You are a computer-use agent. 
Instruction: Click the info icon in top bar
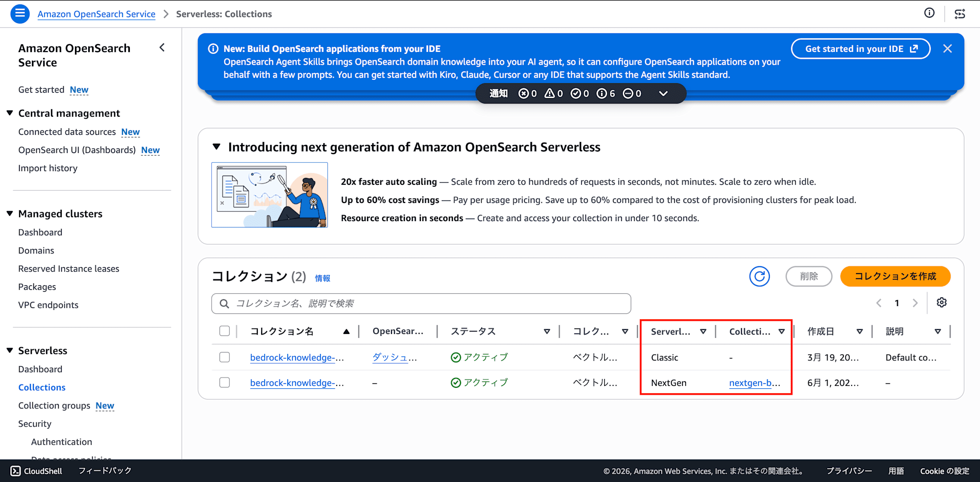[929, 13]
